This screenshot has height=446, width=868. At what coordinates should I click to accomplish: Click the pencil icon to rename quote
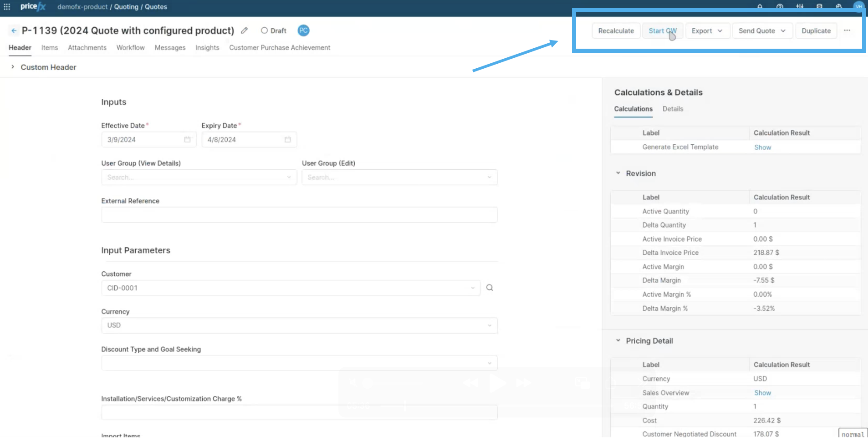coord(245,30)
